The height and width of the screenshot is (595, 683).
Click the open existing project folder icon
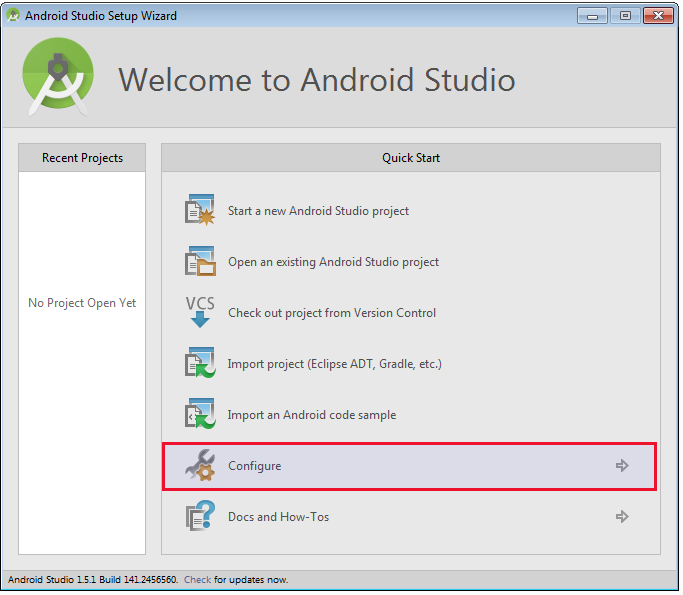pos(200,261)
